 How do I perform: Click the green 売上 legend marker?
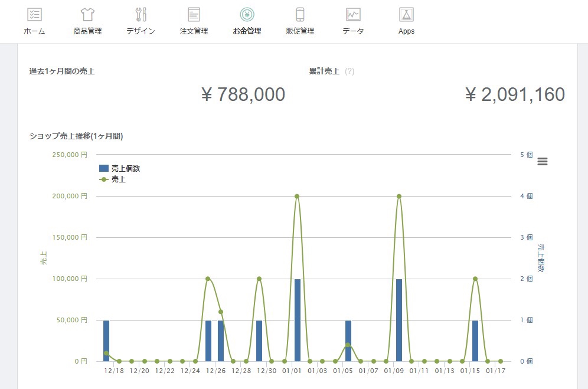coord(104,179)
